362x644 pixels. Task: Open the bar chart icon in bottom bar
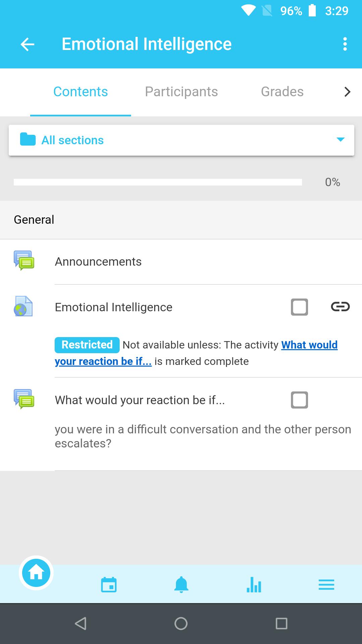point(254,585)
